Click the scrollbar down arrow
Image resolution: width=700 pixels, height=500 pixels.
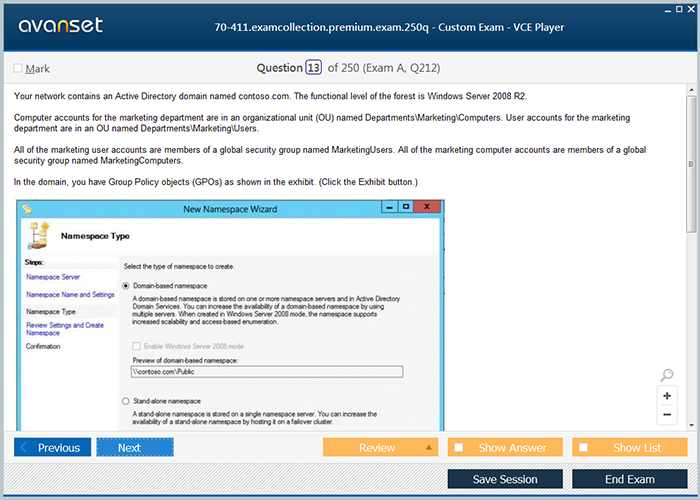(691, 426)
